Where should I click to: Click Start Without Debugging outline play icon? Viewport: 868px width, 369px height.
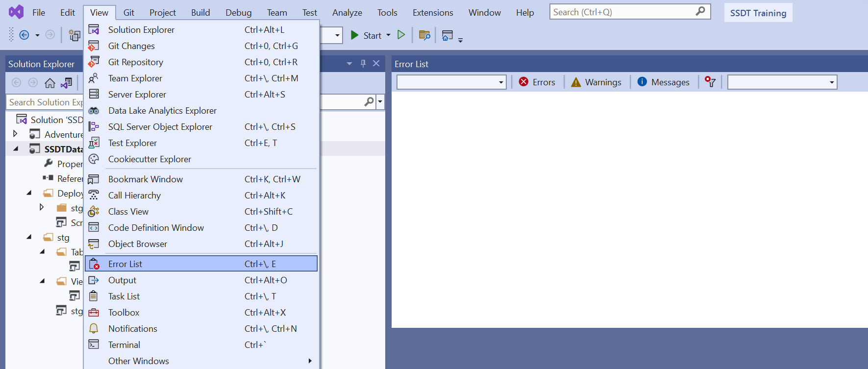[x=401, y=35]
